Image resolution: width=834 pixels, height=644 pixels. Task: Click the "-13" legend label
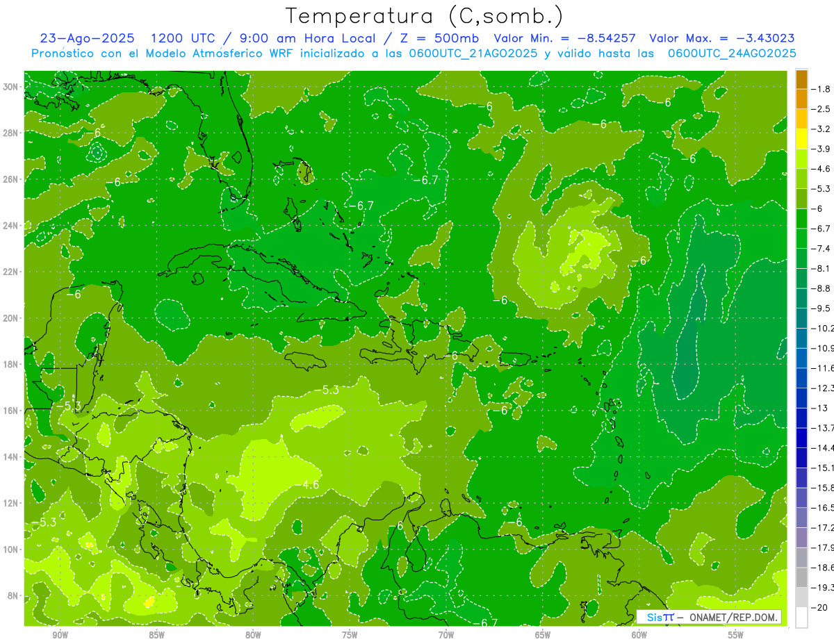(820, 408)
